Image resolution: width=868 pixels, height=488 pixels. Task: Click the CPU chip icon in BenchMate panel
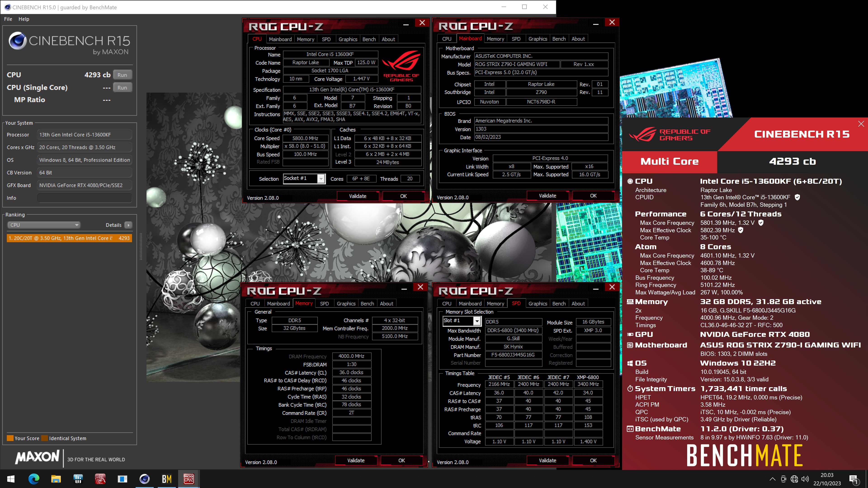pyautogui.click(x=630, y=181)
